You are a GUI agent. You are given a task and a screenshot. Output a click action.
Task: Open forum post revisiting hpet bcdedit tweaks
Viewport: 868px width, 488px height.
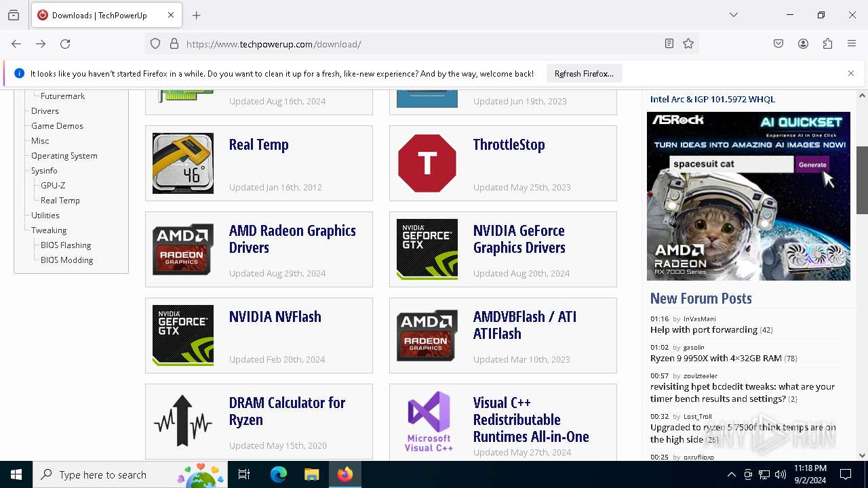point(743,393)
